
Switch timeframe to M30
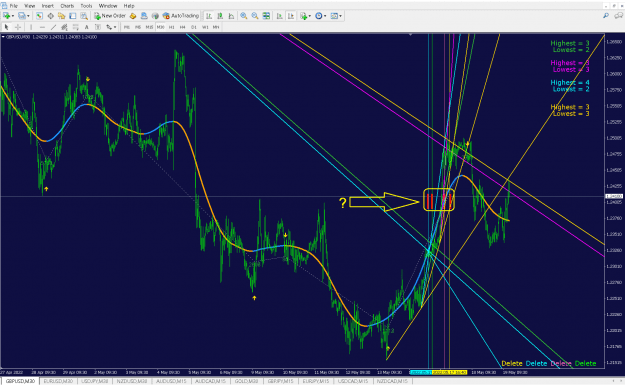pos(160,27)
